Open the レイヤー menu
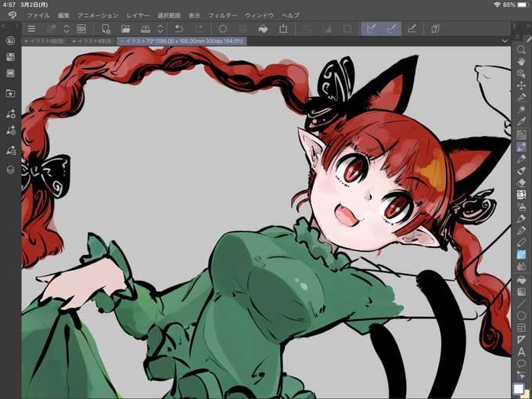 138,16
